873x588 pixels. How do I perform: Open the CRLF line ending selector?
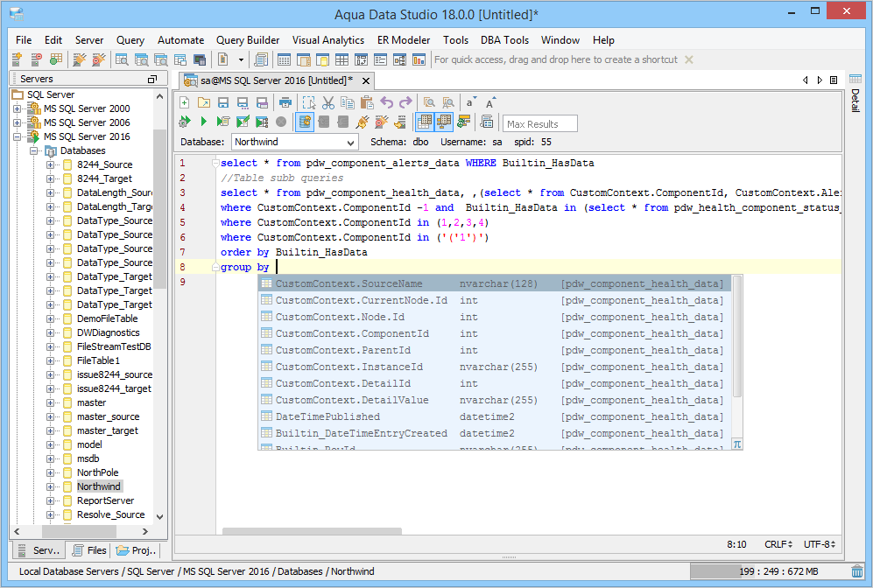point(778,544)
